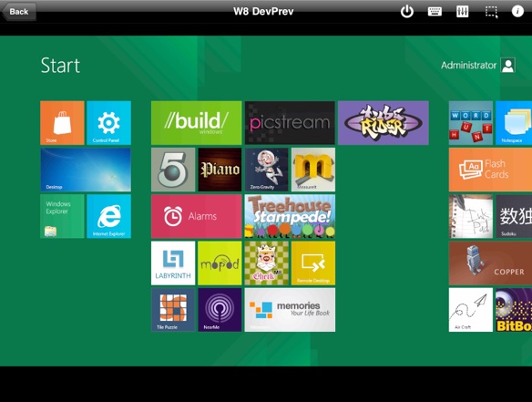Image resolution: width=532 pixels, height=402 pixels.
Task: Launch Treehouse Stampede tile
Action: pos(290,216)
